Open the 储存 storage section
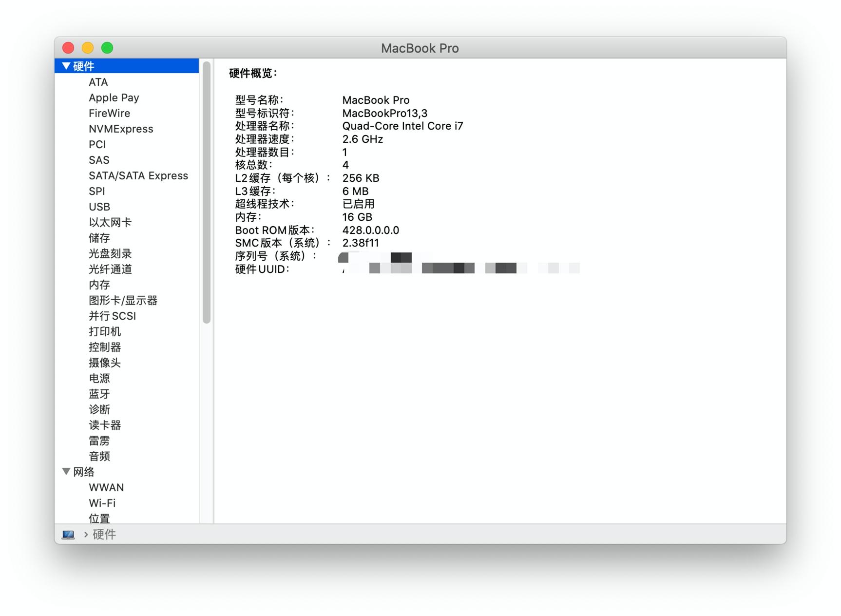Screen dimensions: 841x616 tap(100, 238)
